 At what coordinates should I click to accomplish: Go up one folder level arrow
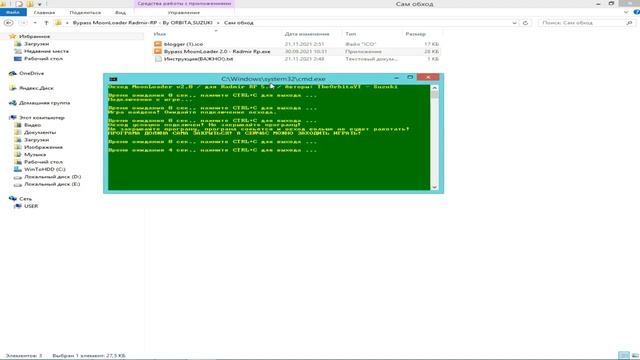click(x=46, y=23)
